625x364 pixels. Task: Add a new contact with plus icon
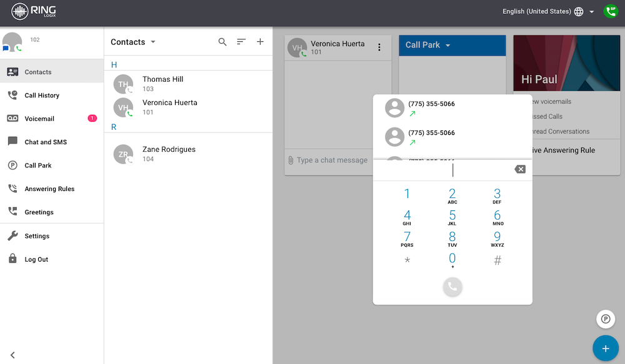click(260, 41)
